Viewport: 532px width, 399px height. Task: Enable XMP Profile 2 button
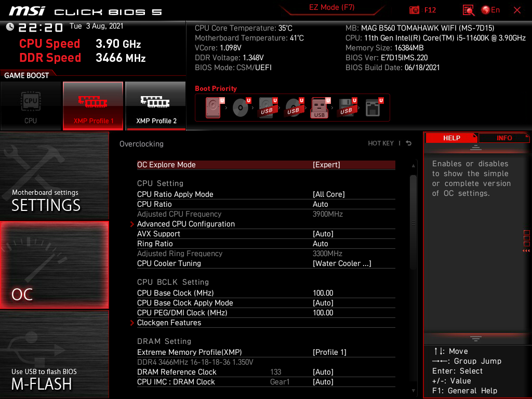156,105
